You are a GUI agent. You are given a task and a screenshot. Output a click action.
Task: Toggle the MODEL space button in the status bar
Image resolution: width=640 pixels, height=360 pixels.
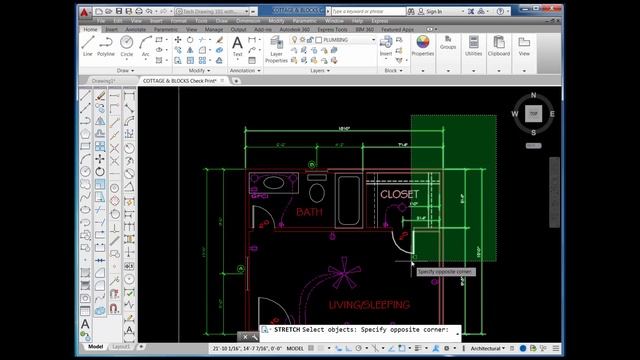[x=295, y=349]
